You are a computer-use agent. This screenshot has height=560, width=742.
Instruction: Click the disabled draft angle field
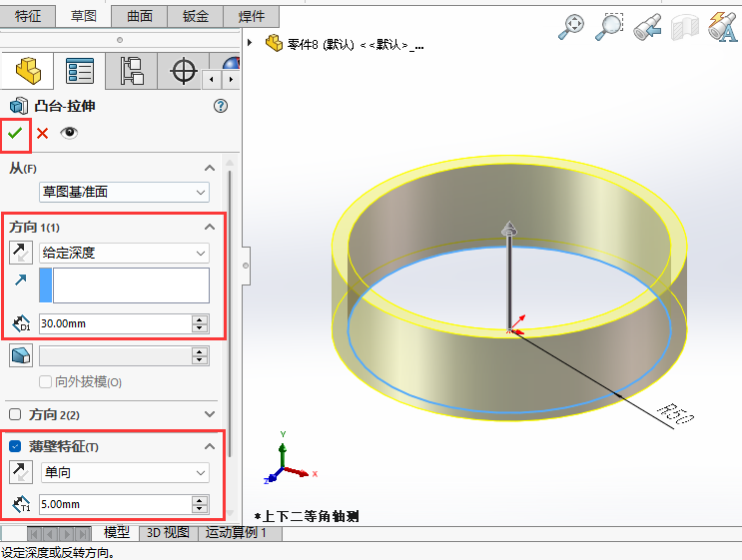(116, 356)
